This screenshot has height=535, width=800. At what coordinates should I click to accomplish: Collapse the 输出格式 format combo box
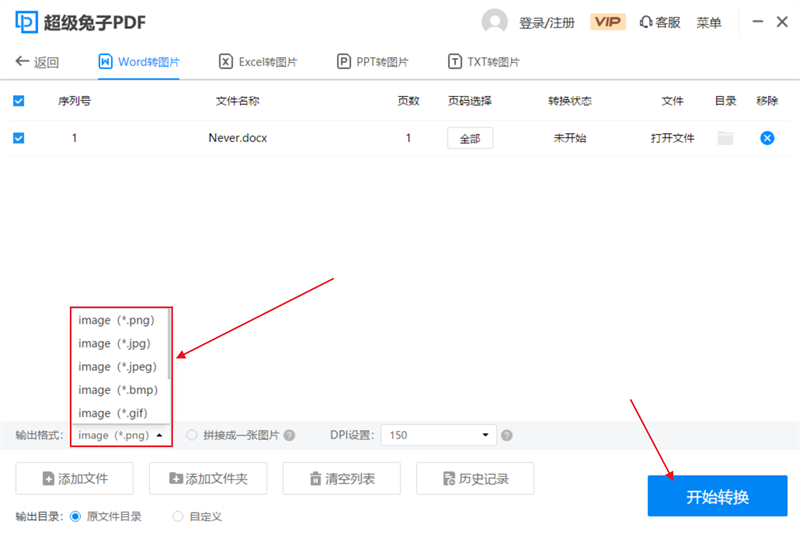(121, 436)
